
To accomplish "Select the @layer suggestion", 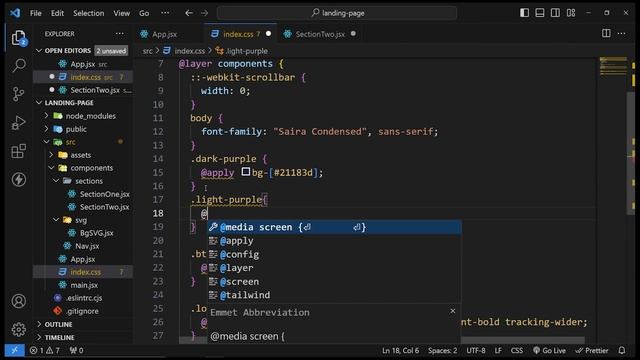I will click(x=334, y=268).
